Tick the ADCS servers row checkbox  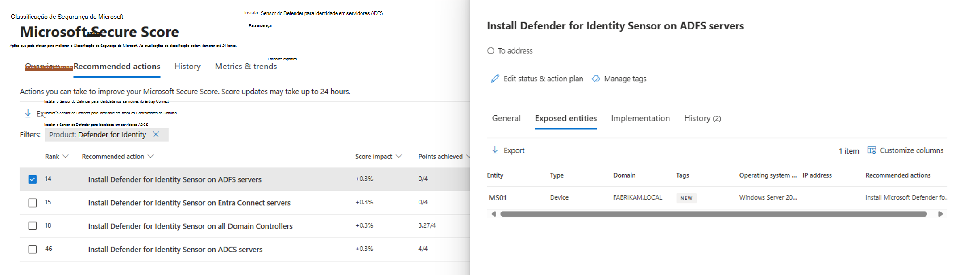click(x=33, y=249)
